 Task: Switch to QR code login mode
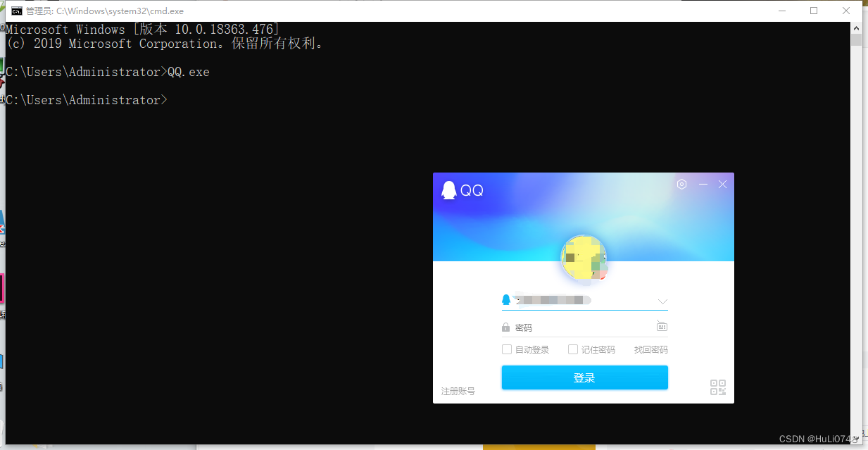[717, 387]
